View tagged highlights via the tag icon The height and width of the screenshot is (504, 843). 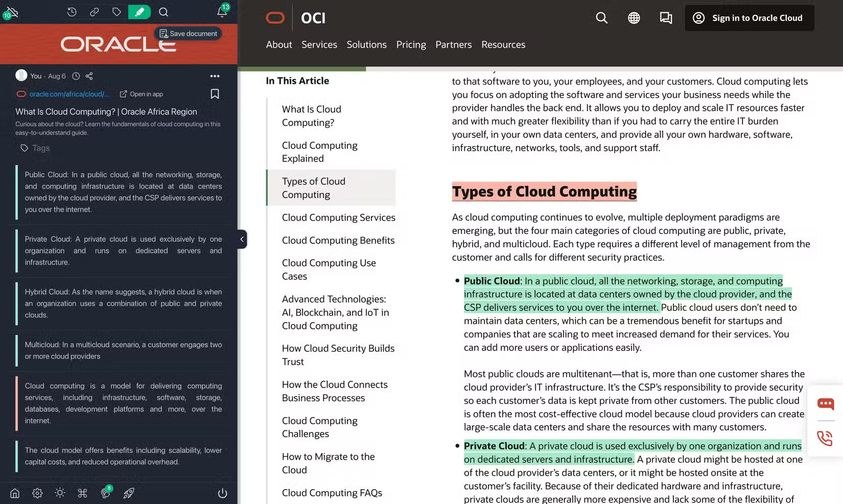[116, 11]
